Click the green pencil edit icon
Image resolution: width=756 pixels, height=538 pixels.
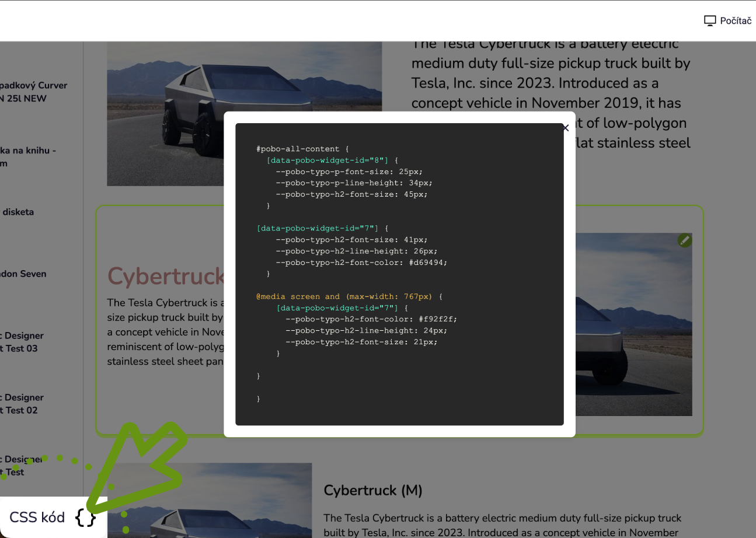point(685,240)
